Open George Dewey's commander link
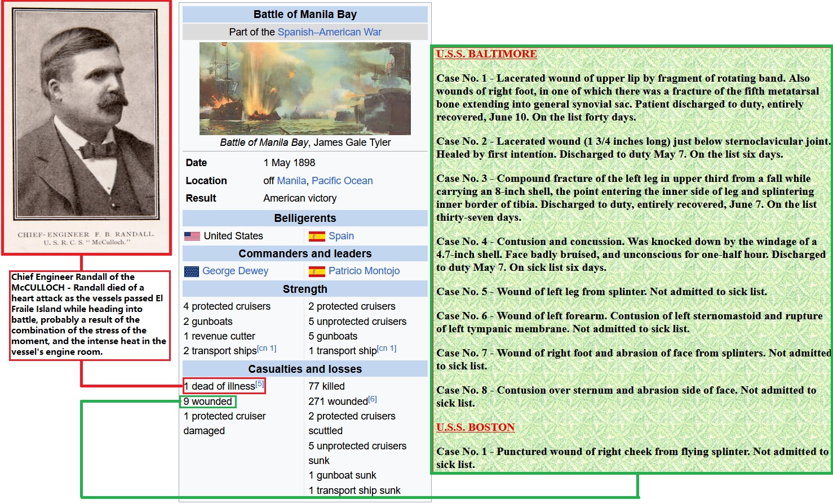833x504 pixels. pyautogui.click(x=235, y=271)
